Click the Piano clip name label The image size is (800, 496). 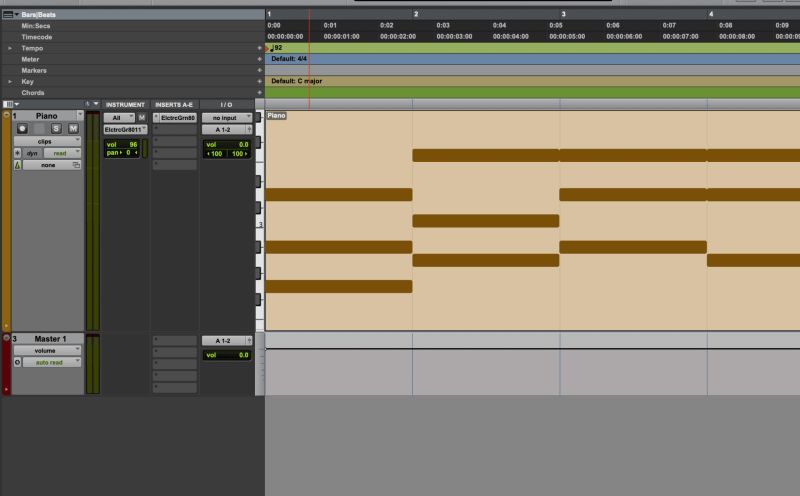[x=276, y=116]
